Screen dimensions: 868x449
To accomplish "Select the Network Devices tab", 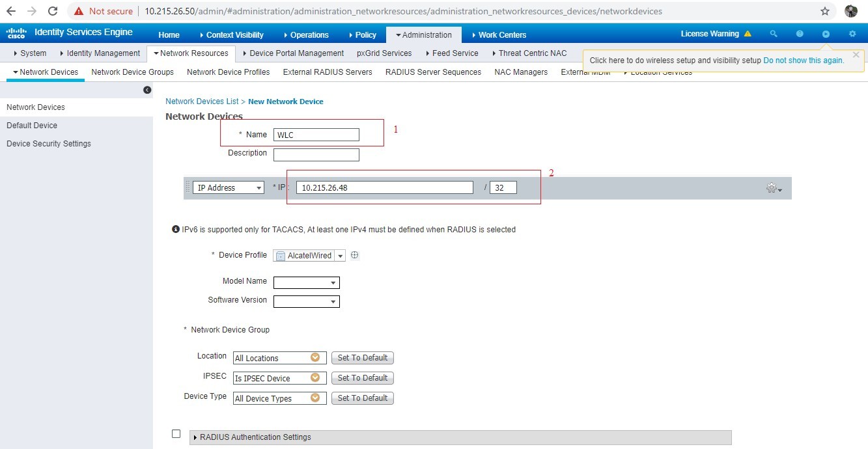I will [x=46, y=72].
